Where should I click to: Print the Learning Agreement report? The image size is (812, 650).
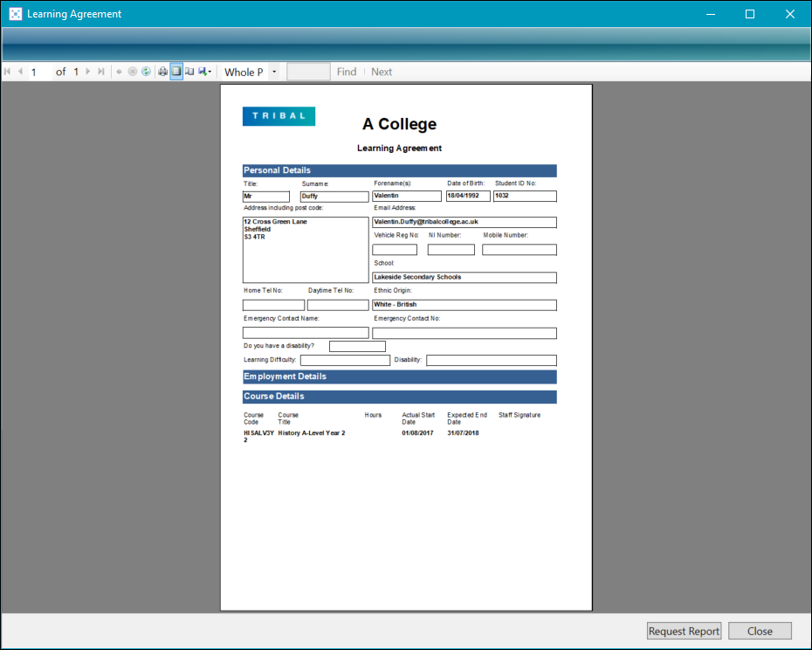[x=162, y=72]
